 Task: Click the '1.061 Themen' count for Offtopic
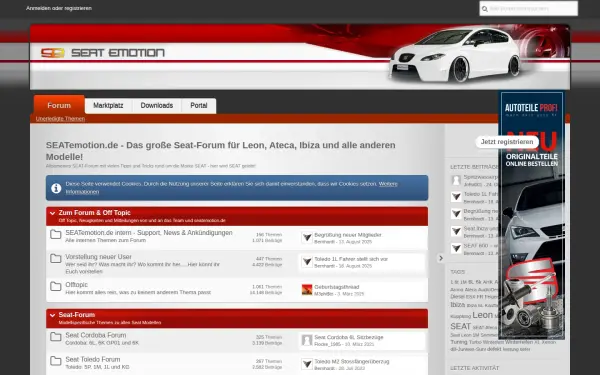(267, 287)
